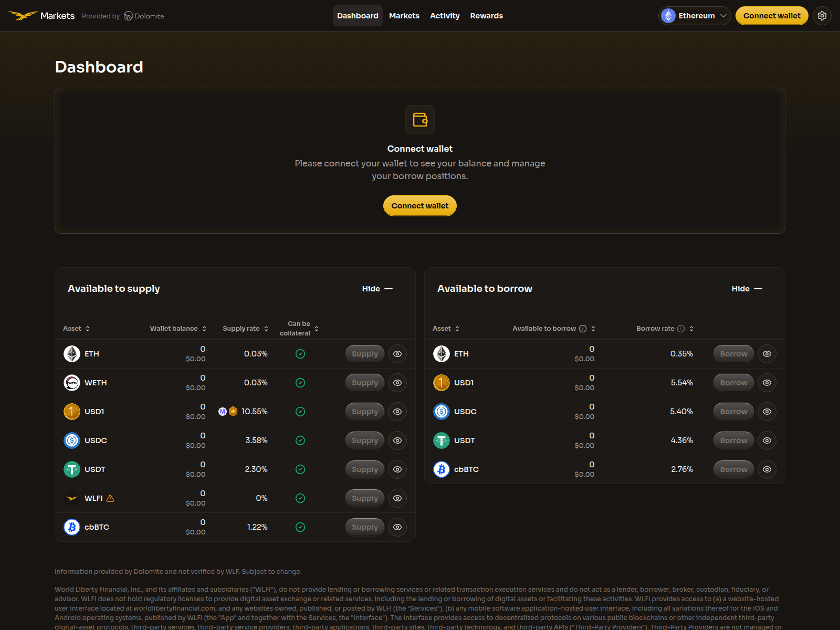Toggle the eye icon for WETH supply row
The height and width of the screenshot is (630, 840).
397,383
